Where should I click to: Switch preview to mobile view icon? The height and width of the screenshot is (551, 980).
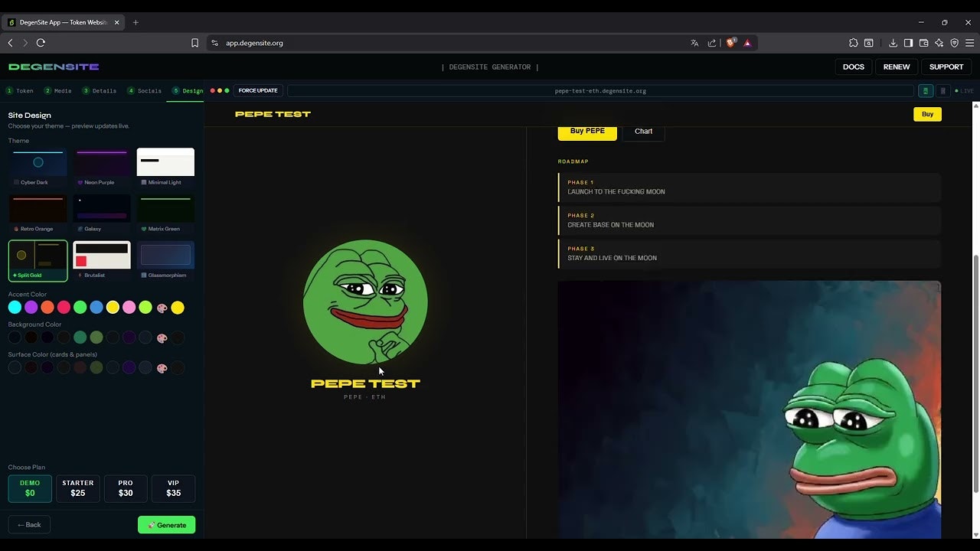coord(942,90)
